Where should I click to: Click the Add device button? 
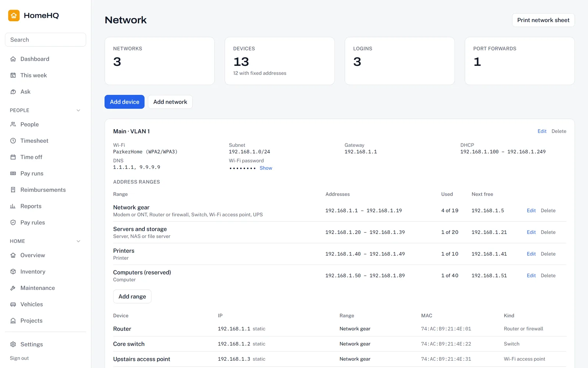pos(125,102)
